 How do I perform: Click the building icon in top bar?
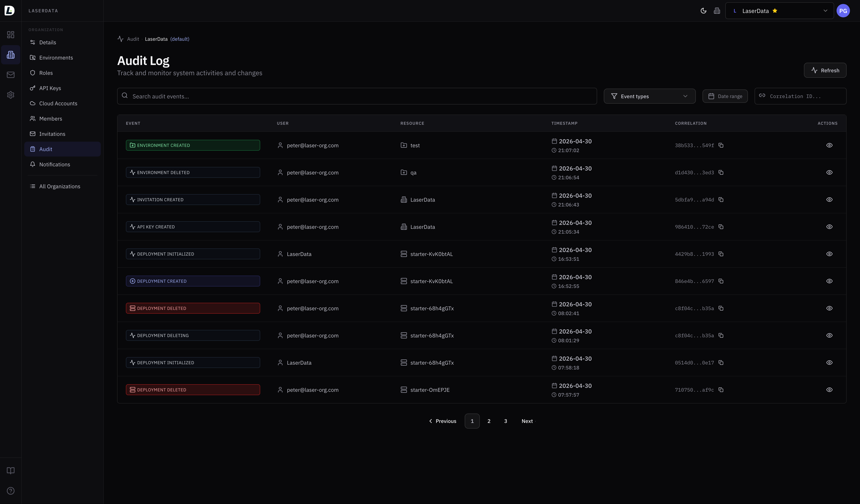point(717,11)
